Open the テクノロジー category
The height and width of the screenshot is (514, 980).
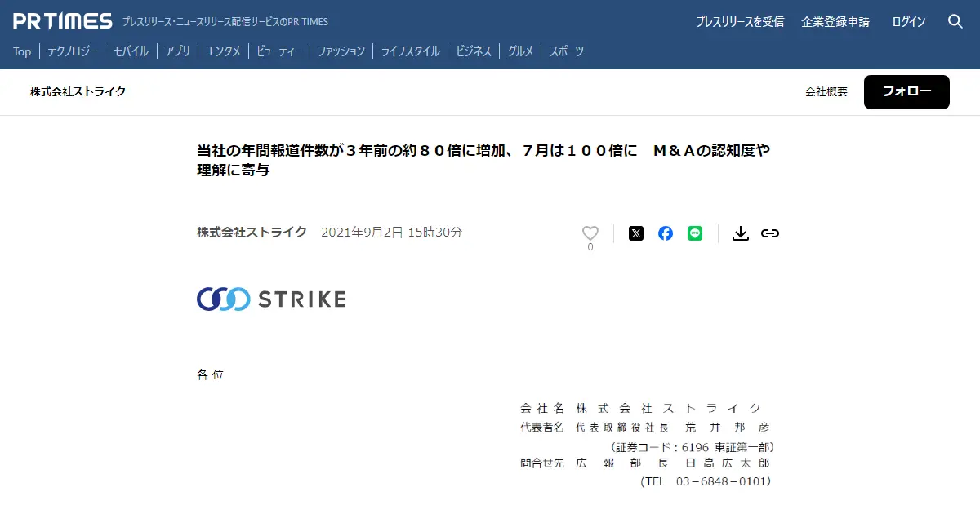[72, 51]
